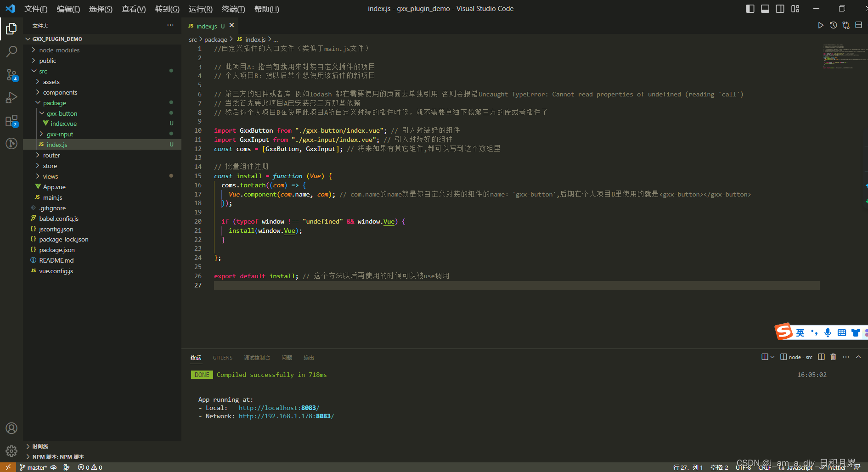Close the index.js editor tab
Viewport: 868px width, 472px height.
click(x=231, y=25)
